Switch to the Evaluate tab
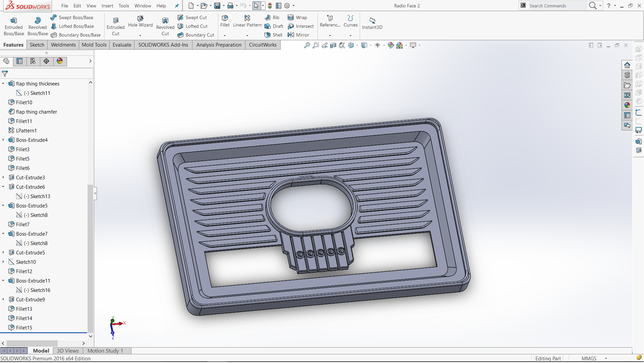Screen dimensions: 644x363 [122, 45]
